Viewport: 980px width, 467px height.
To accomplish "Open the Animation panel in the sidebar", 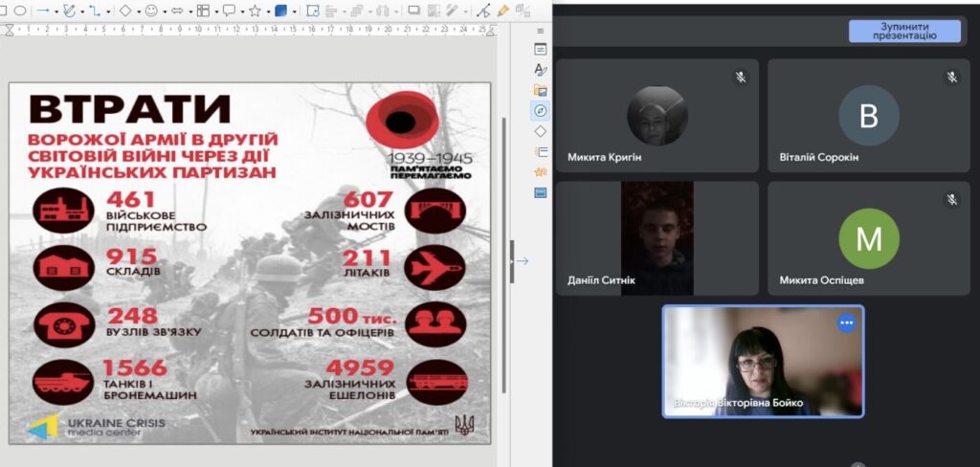I will [541, 172].
